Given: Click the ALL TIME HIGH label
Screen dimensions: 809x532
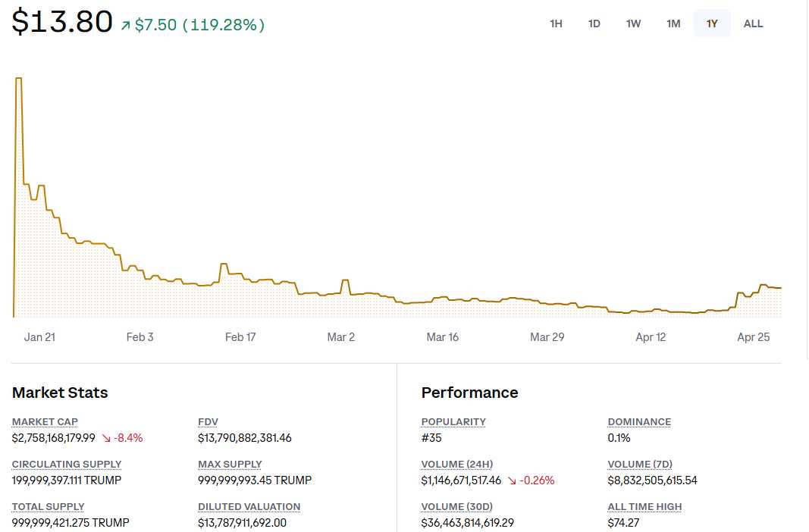Looking at the screenshot, I should (x=644, y=507).
